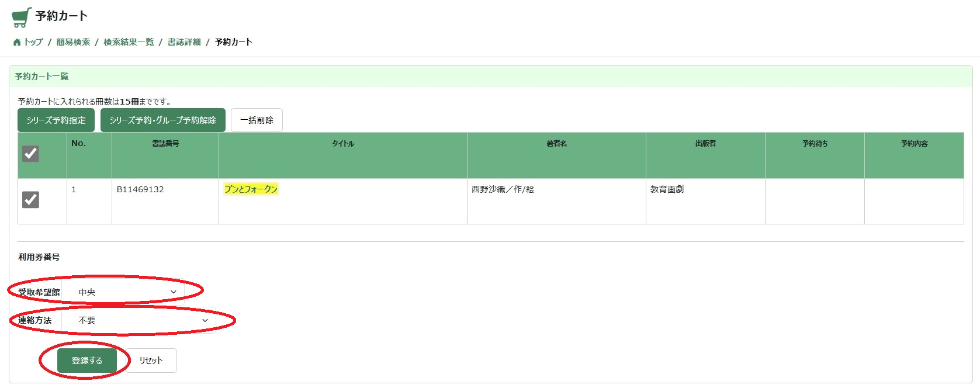
Task: Click the シリーズ予約指定 button
Action: point(56,120)
